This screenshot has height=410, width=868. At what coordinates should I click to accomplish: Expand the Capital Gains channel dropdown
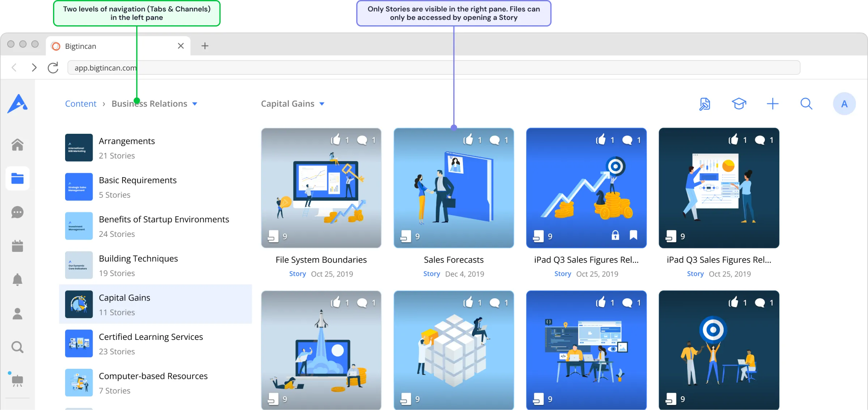click(322, 104)
